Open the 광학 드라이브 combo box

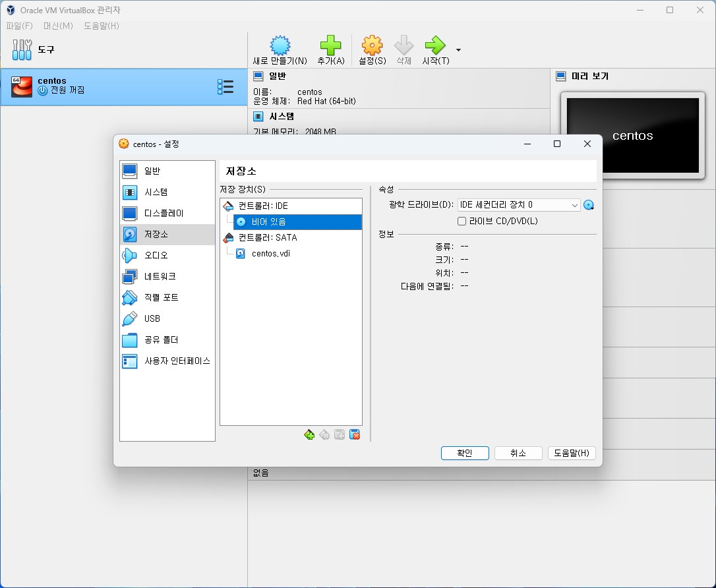click(519, 205)
